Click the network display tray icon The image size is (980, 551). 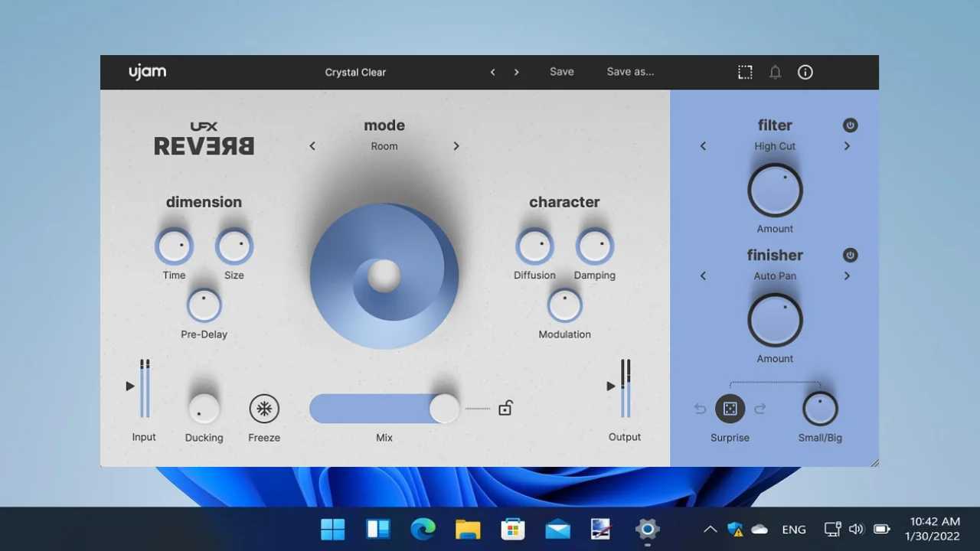[832, 529]
